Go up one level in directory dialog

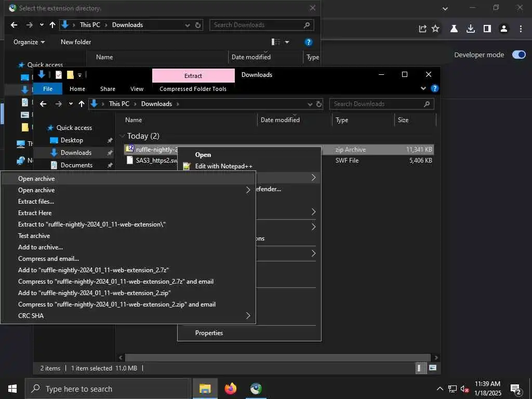(52, 25)
